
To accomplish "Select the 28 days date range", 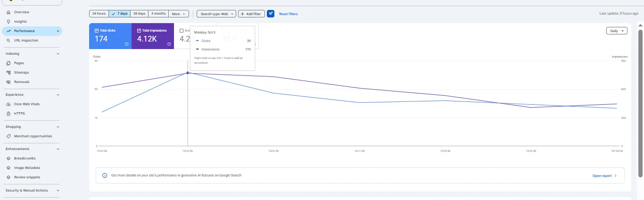I will (x=139, y=14).
